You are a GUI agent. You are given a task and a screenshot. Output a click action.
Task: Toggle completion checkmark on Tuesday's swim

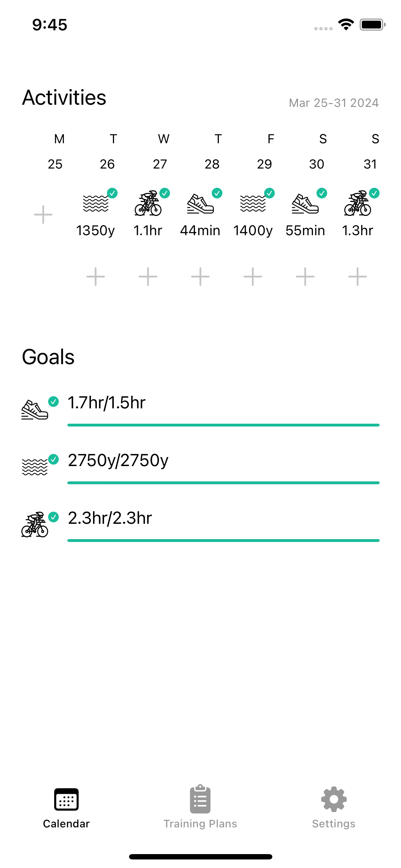pos(112,193)
